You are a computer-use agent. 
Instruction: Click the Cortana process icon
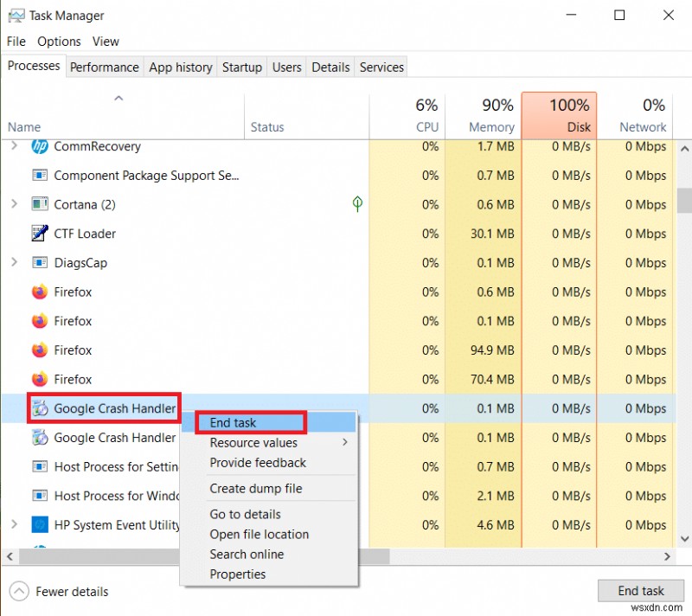click(40, 205)
